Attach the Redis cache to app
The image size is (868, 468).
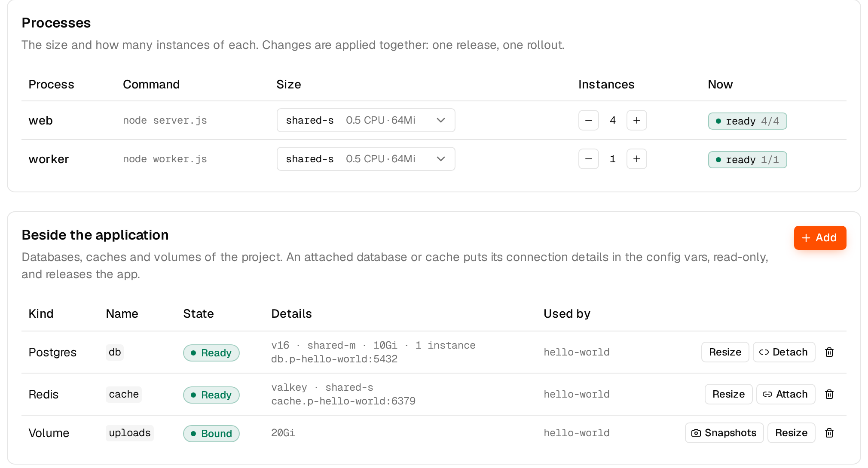tap(785, 394)
